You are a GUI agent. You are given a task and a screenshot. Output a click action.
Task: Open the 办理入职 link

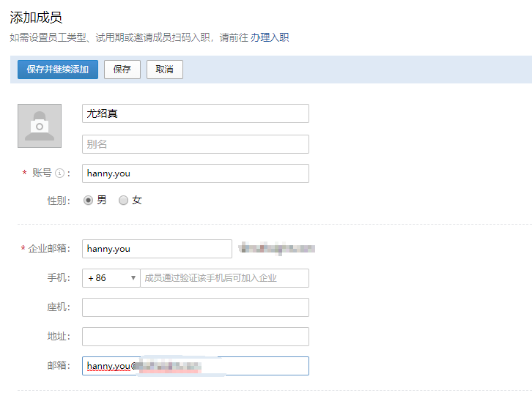coord(270,37)
